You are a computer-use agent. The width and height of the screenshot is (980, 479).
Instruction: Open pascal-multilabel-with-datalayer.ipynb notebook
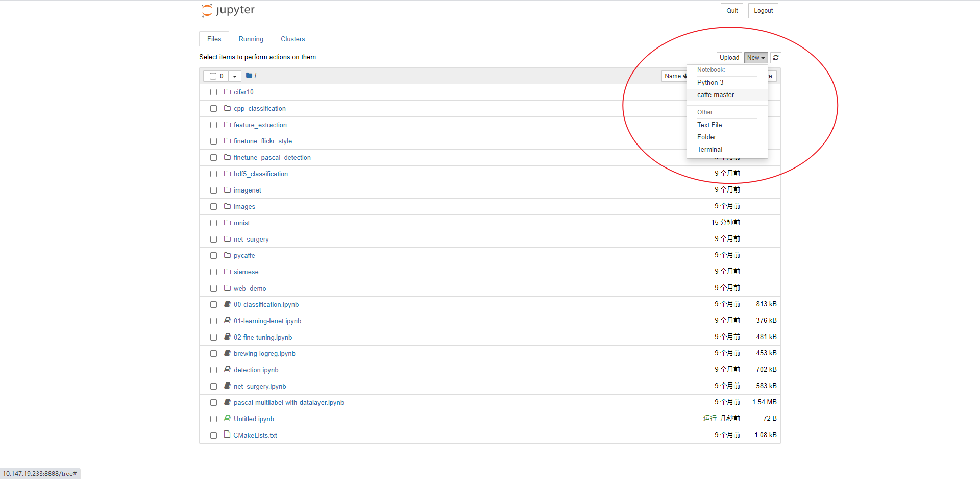click(289, 403)
